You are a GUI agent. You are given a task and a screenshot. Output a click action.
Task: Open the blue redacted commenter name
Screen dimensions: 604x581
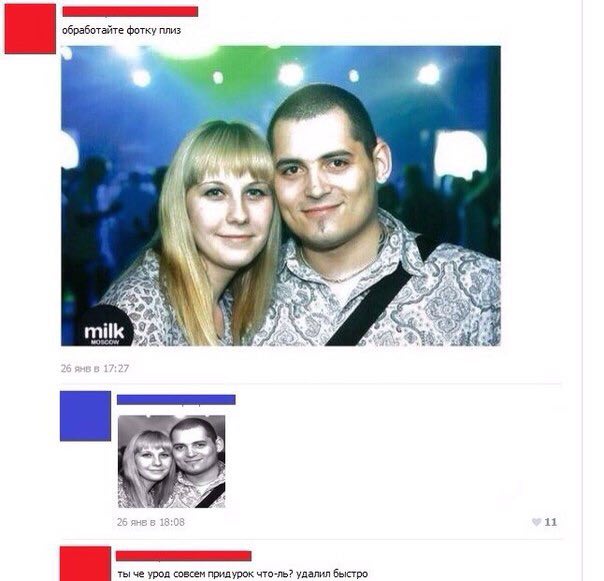point(176,400)
